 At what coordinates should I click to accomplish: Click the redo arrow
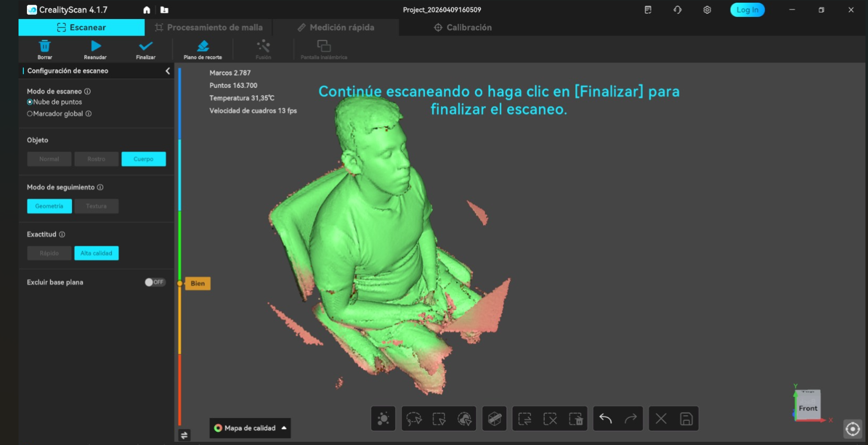(631, 419)
